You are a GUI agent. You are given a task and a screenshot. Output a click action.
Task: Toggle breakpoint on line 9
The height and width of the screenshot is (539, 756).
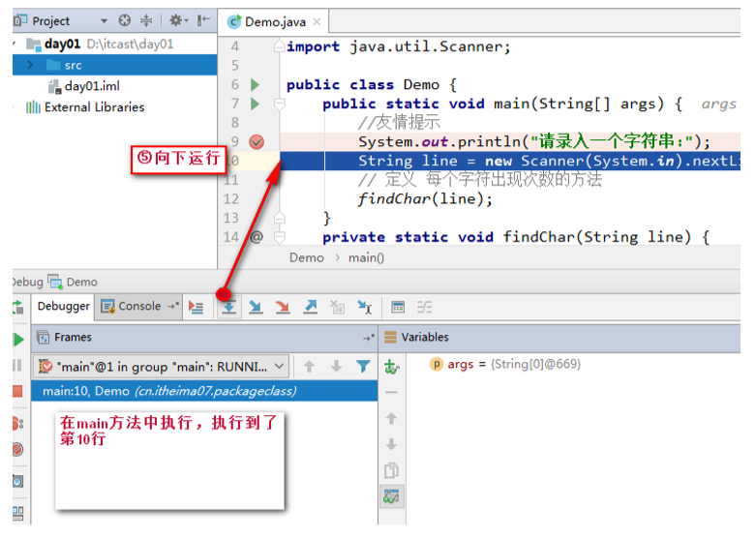coord(257,141)
